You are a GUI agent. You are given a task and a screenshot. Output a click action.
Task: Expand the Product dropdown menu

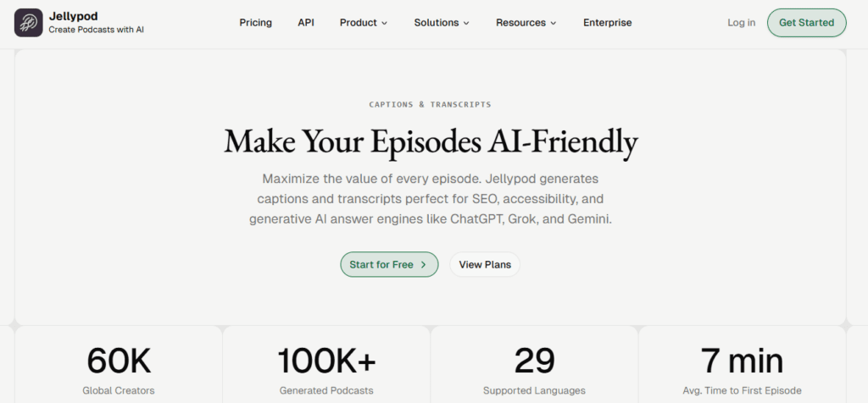(x=364, y=23)
